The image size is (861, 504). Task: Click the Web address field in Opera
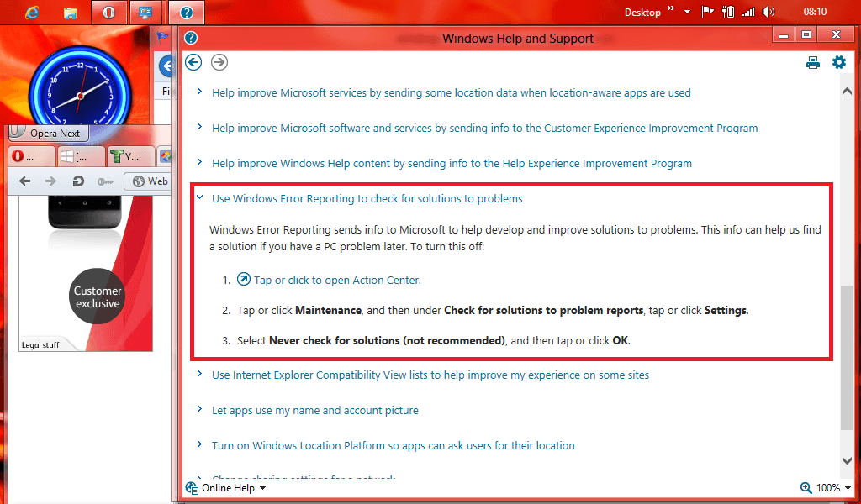148,181
